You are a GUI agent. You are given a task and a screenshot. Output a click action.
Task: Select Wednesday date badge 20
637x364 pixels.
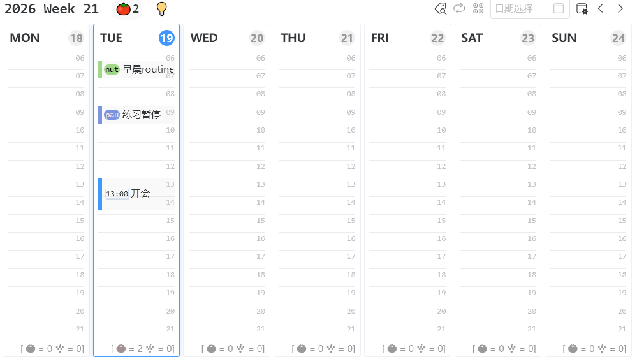coord(257,38)
